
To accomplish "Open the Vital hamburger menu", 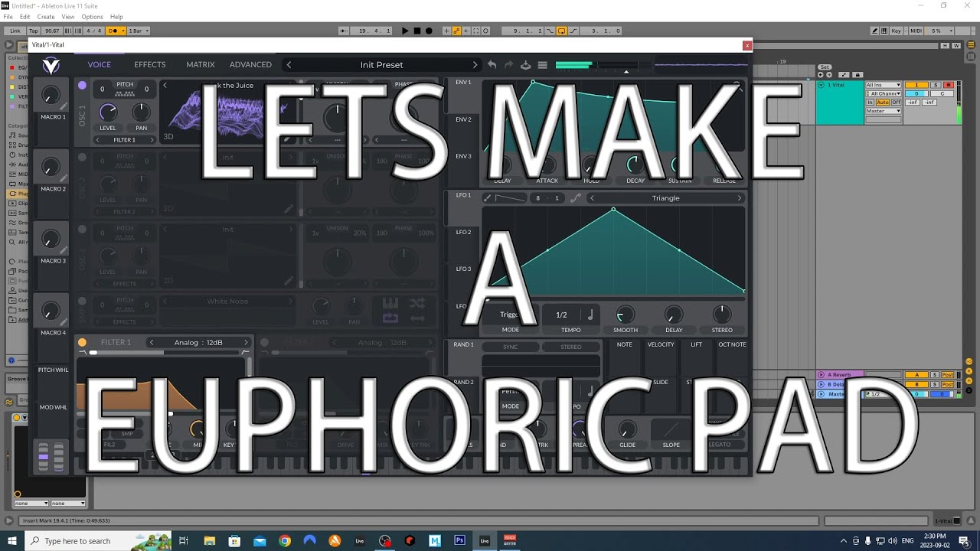I will pyautogui.click(x=542, y=65).
